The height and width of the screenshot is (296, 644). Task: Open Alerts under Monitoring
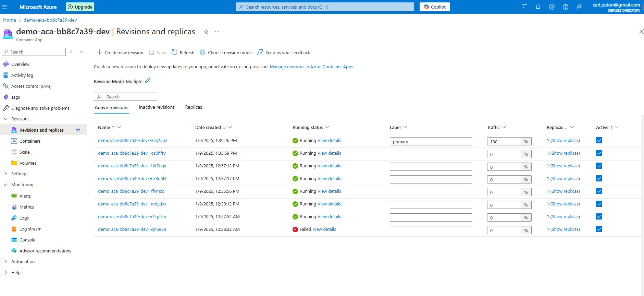click(25, 196)
